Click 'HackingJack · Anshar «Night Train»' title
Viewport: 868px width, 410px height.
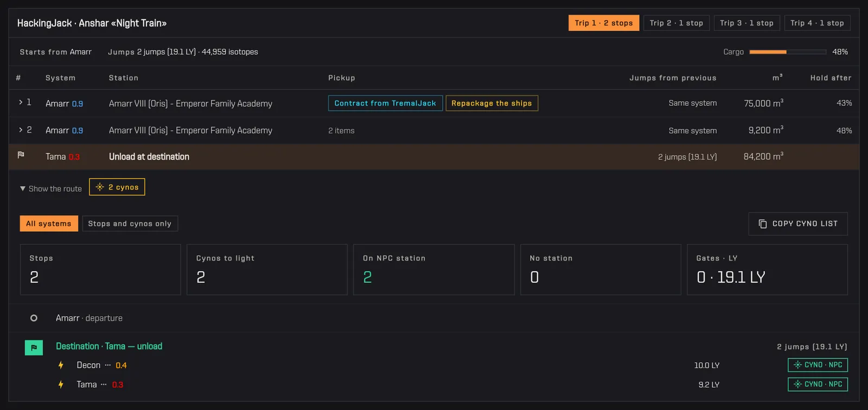92,23
